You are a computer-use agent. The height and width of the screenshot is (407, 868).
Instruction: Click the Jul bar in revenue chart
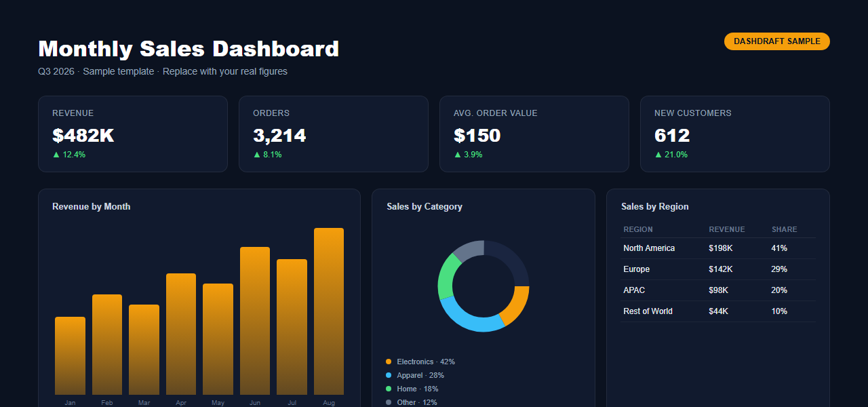point(292,327)
